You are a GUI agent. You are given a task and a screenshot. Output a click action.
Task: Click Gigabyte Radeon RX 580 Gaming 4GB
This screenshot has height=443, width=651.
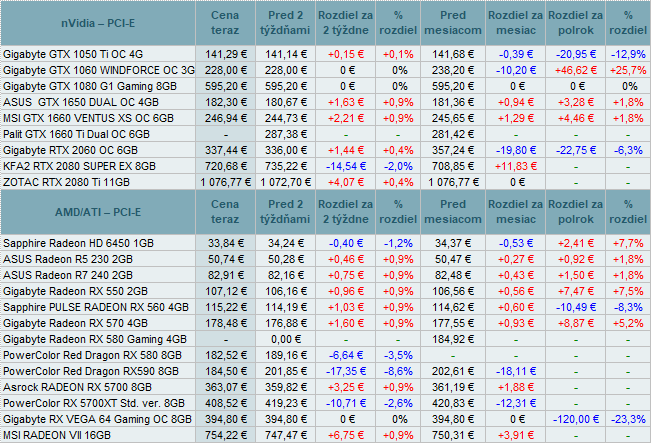point(95,339)
